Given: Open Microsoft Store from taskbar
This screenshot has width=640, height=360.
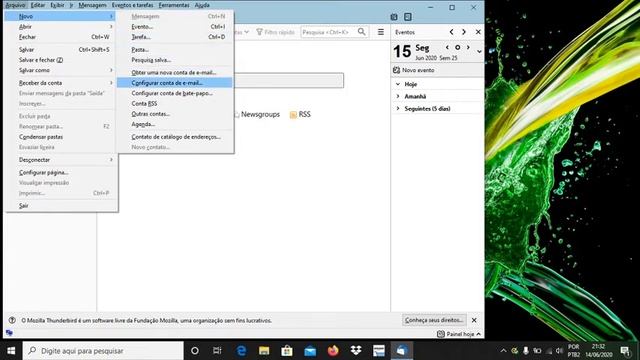Looking at the screenshot, I should coord(287,351).
